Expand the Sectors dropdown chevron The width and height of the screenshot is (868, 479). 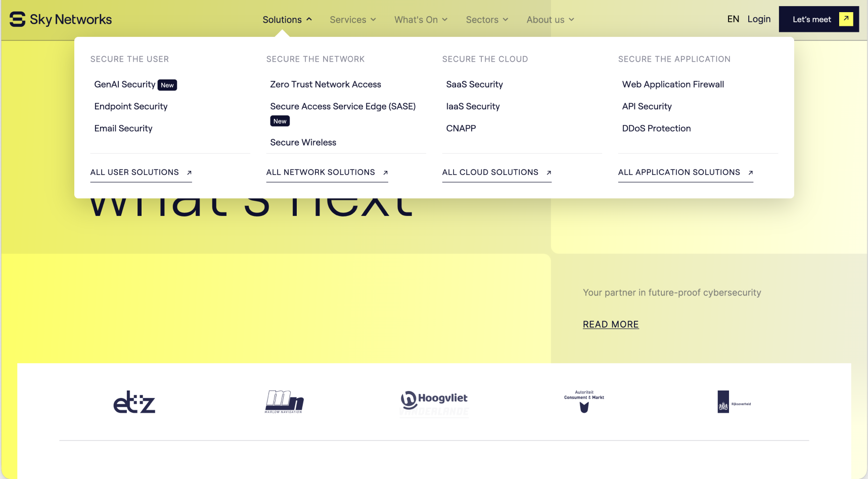[x=506, y=20]
